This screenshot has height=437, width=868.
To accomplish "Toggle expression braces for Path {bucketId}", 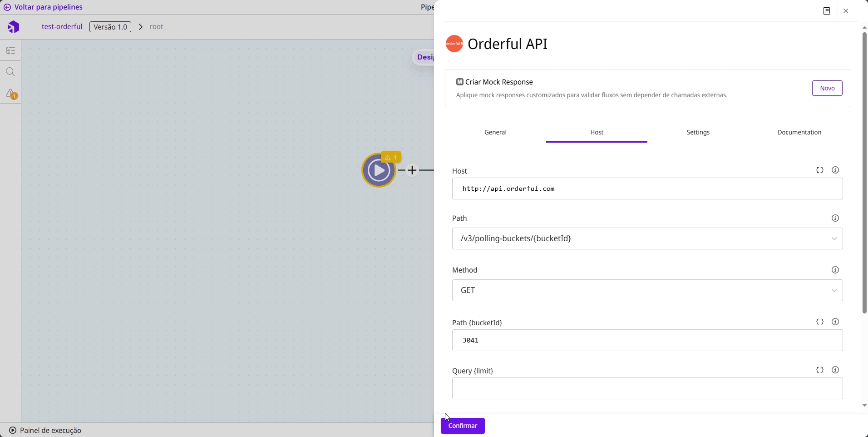I will coord(819,322).
